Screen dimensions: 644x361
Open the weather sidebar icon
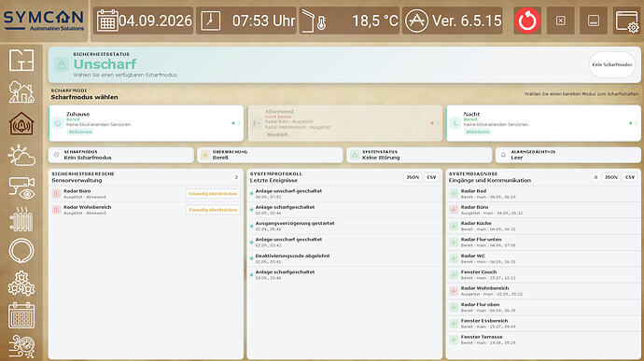pos(21,155)
